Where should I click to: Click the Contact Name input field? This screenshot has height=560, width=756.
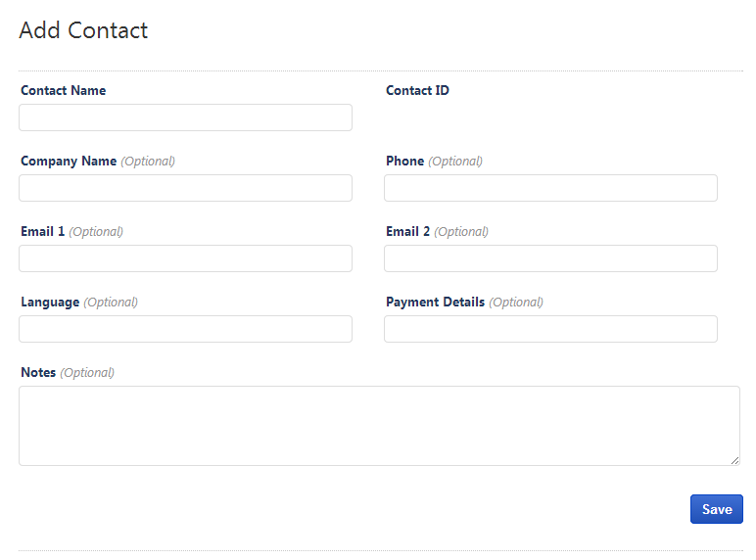coord(185,117)
